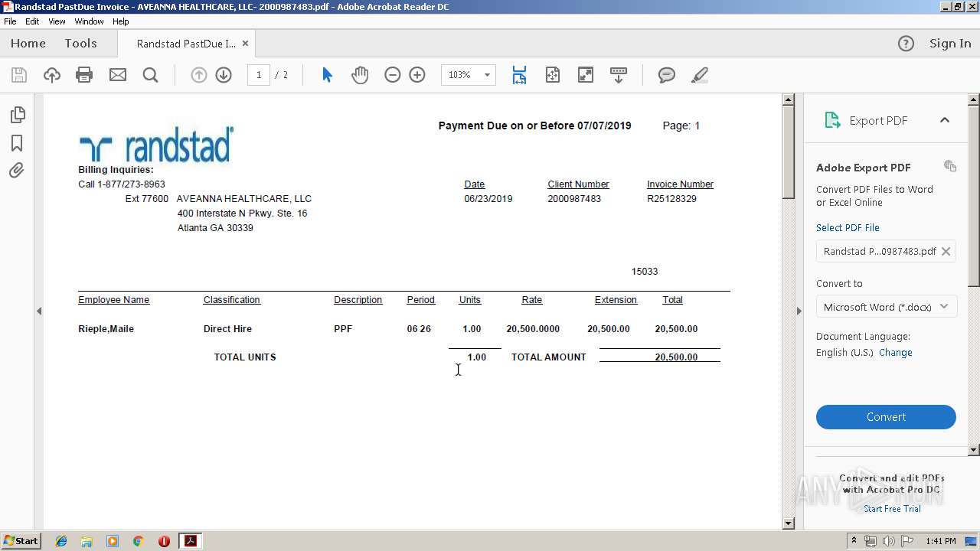The height and width of the screenshot is (551, 980).
Task: Zoom out with the minus icon
Action: (x=392, y=75)
